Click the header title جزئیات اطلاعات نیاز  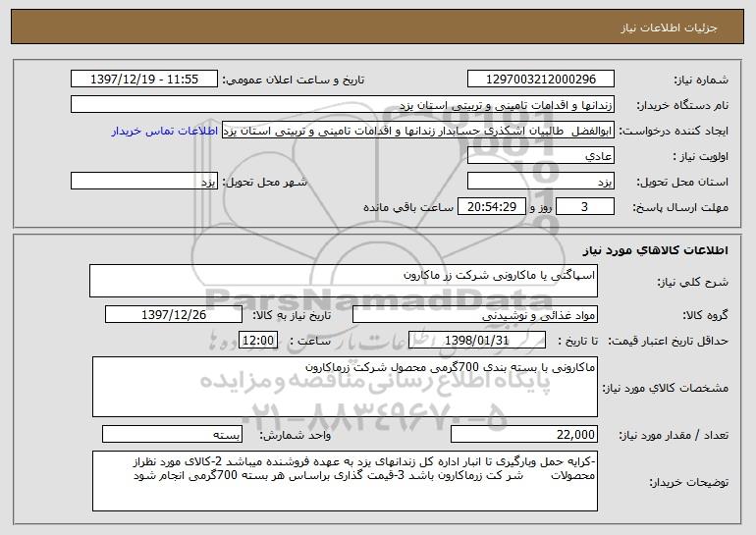click(669, 27)
